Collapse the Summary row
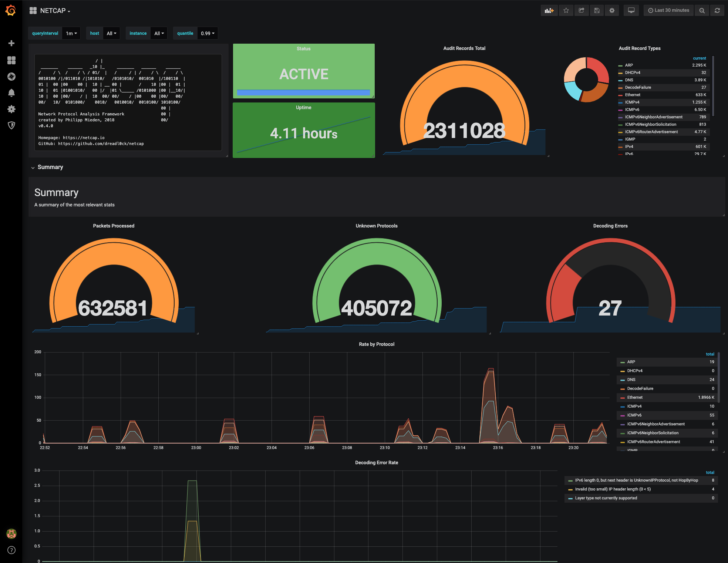This screenshot has height=563, width=728. coord(50,167)
